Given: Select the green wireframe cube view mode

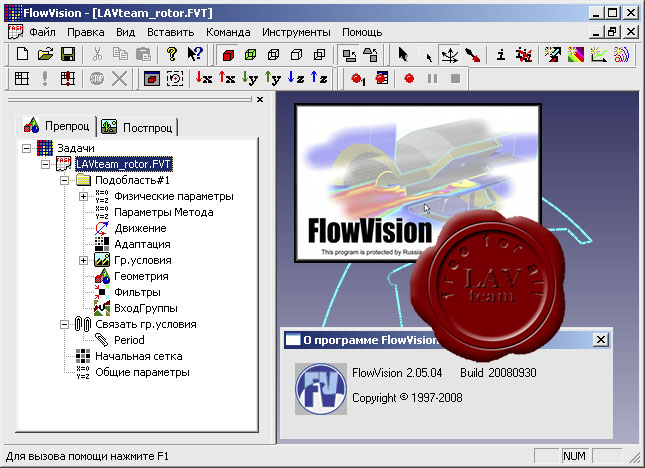Looking at the screenshot, I should click(x=250, y=55).
